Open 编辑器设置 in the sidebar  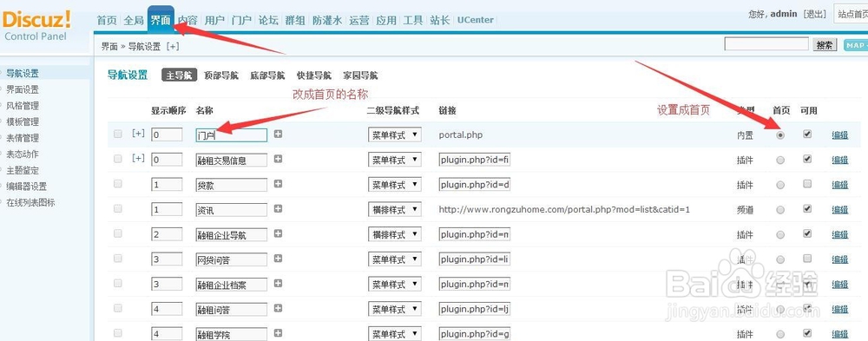[x=27, y=187]
